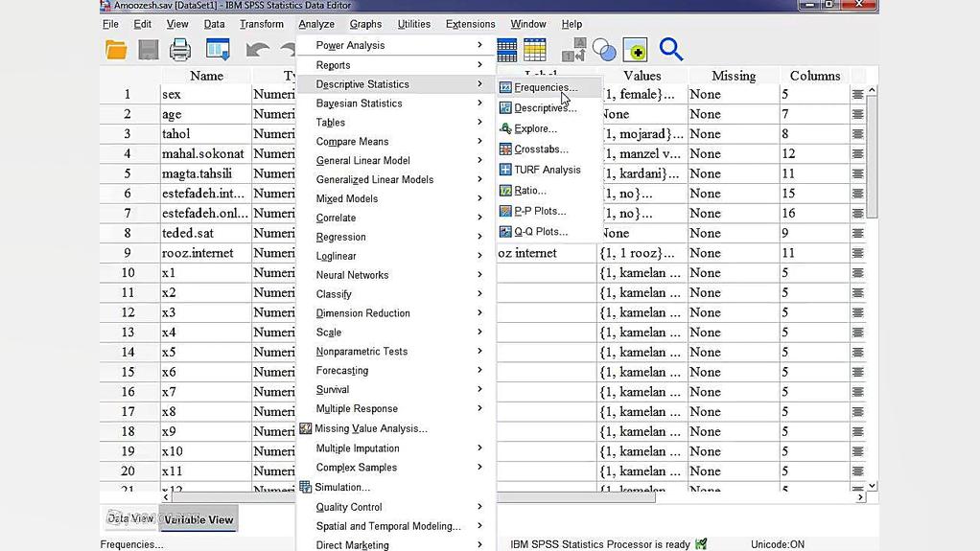The image size is (980, 551).
Task: Choose Spatial and Temporal Modeling... entry
Action: tap(388, 526)
